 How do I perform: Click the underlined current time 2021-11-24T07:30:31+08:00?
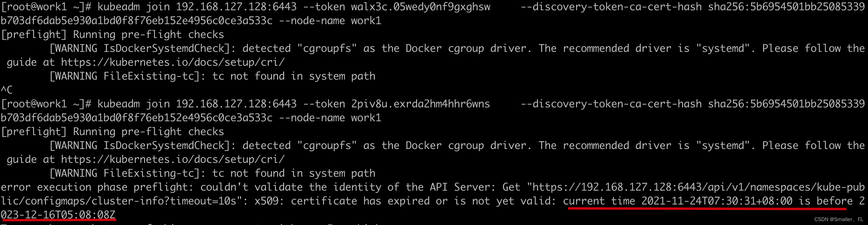click(x=678, y=201)
